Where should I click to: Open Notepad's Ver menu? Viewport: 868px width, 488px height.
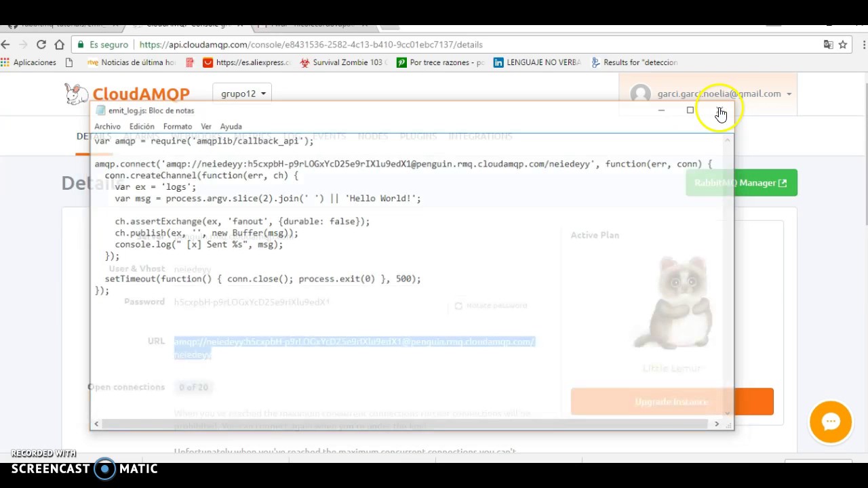[x=206, y=127]
